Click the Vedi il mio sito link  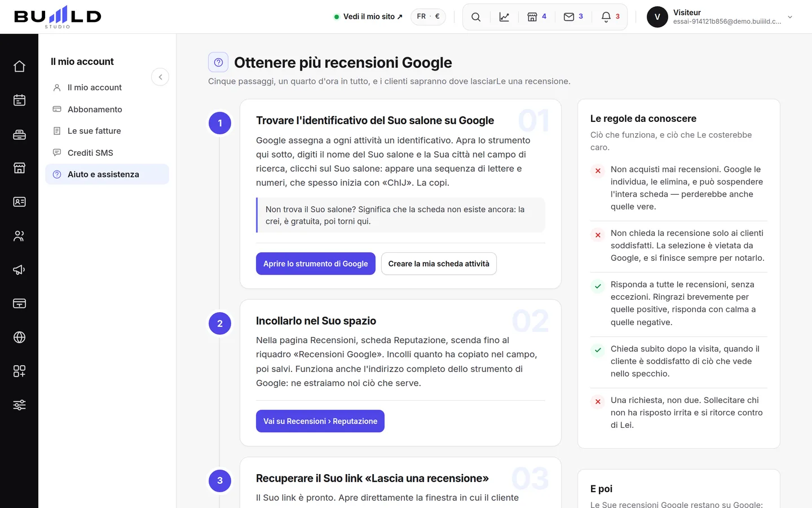[x=368, y=17]
